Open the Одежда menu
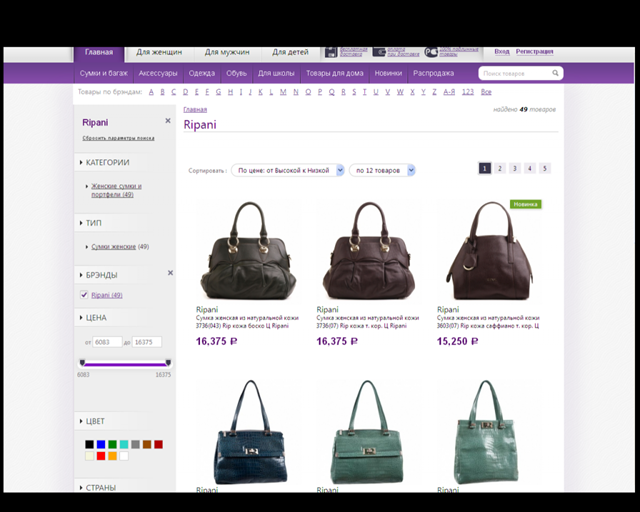This screenshot has height=512, width=640. tap(202, 73)
